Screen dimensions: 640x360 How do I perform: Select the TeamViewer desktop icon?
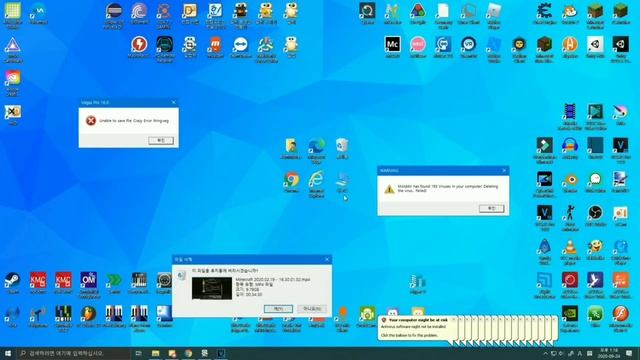(x=240, y=44)
